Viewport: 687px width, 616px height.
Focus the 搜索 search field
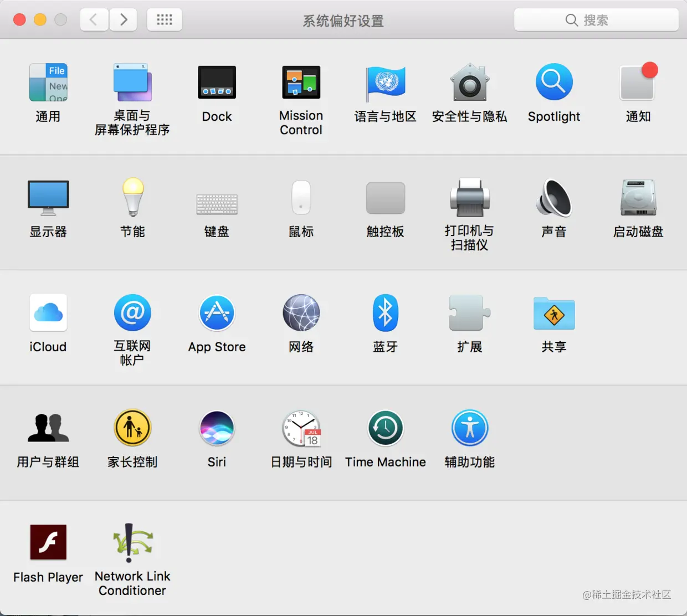coord(596,20)
